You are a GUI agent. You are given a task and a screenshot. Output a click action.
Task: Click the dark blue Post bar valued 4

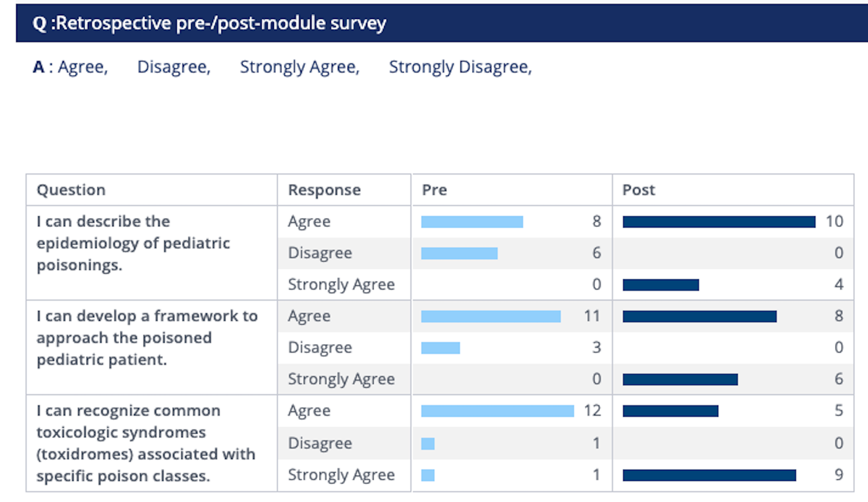661,285
